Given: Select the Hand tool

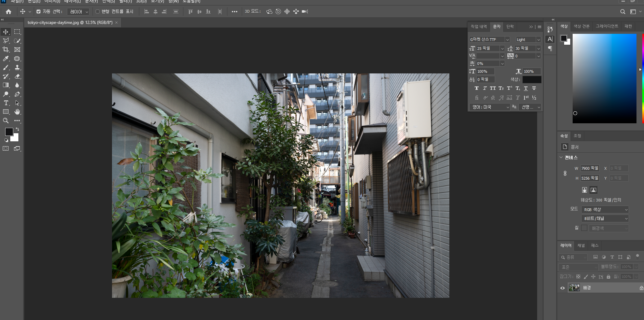Looking at the screenshot, I should (x=17, y=112).
